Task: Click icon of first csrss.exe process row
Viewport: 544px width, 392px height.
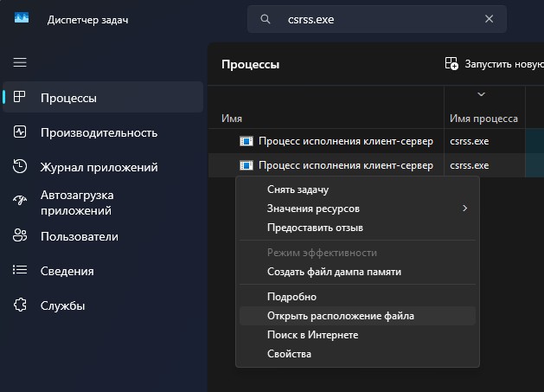Action: click(246, 141)
